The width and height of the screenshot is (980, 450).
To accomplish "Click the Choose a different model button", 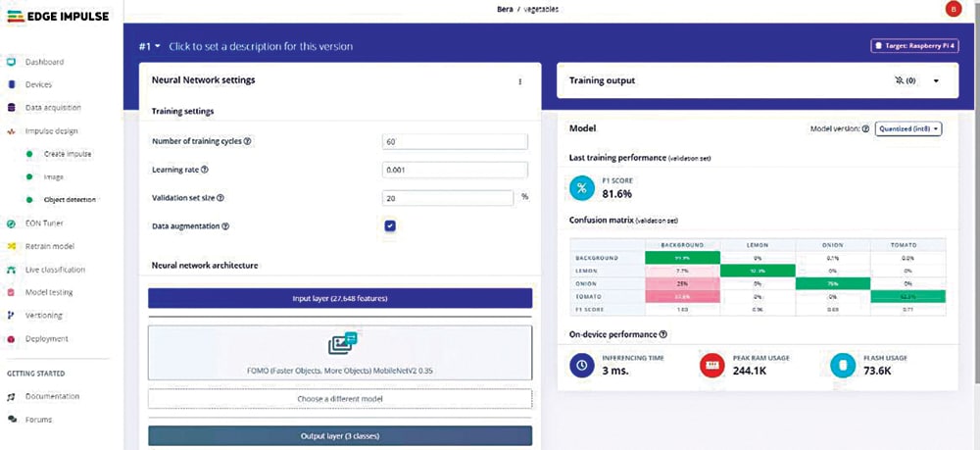I will [x=339, y=399].
